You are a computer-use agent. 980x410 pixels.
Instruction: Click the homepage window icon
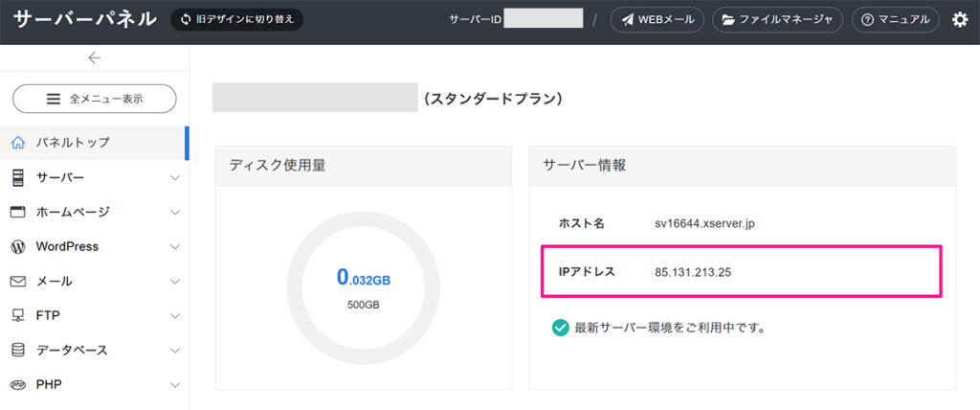[x=17, y=212]
